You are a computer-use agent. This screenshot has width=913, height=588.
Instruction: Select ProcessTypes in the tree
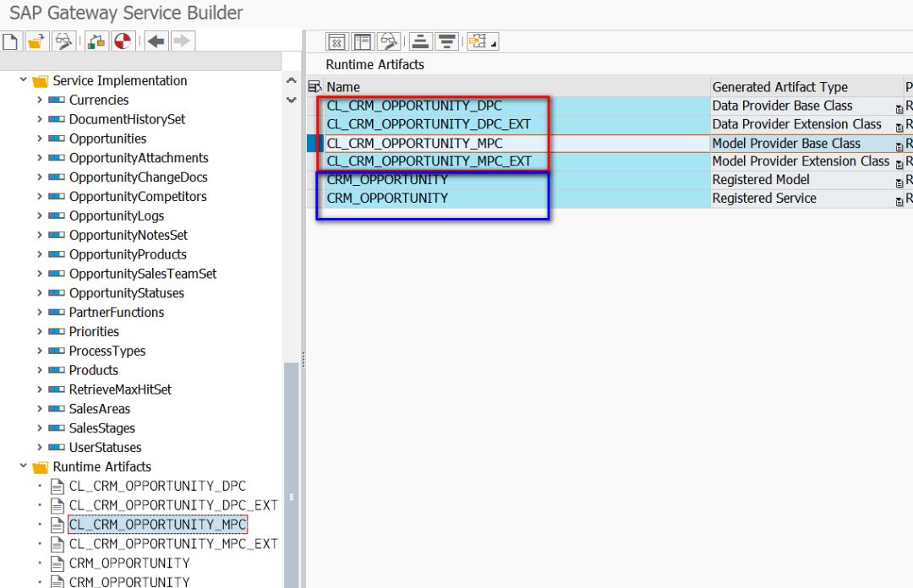coord(107,351)
